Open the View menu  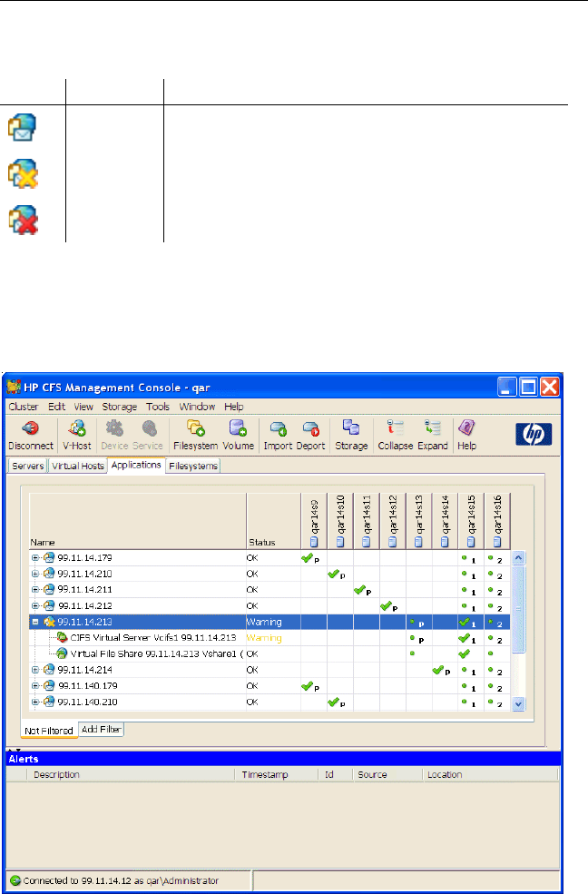83,407
